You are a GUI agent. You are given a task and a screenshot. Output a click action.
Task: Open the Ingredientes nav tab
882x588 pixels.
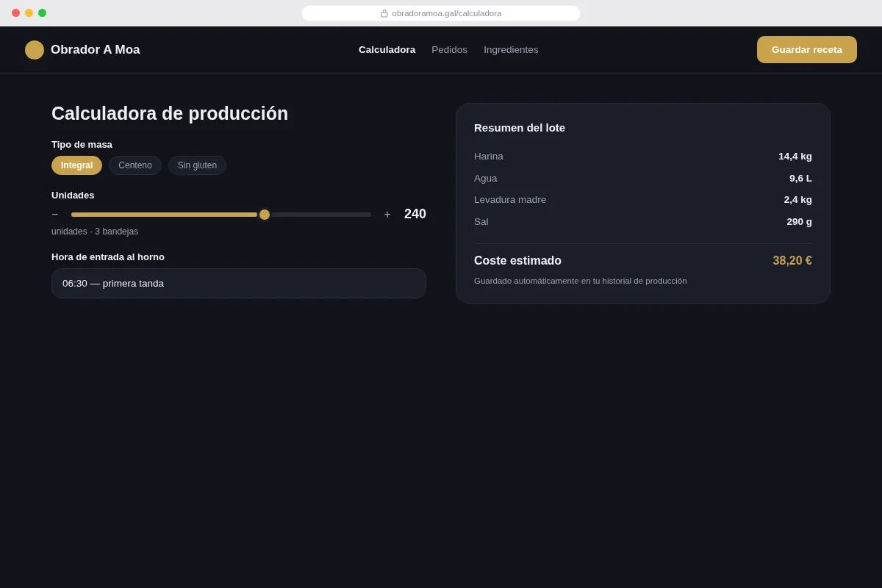pyautogui.click(x=511, y=50)
